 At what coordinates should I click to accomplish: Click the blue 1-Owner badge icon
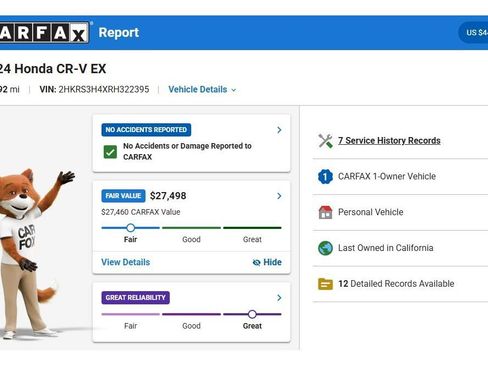click(325, 176)
